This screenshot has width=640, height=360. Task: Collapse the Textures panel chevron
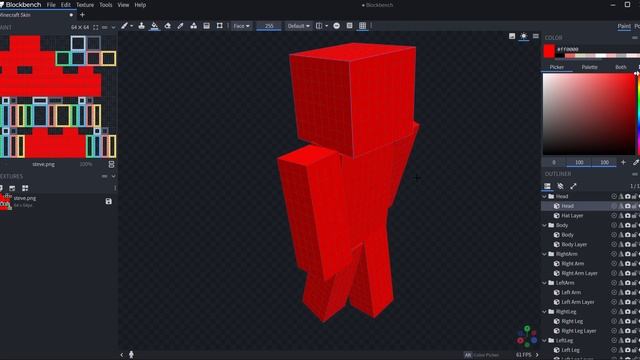click(113, 176)
